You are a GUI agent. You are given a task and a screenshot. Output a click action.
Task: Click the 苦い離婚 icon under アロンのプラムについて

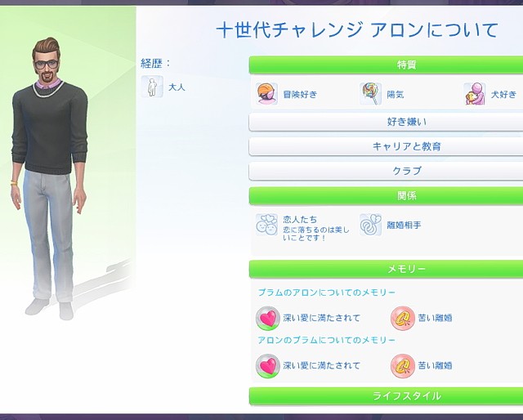(x=403, y=366)
